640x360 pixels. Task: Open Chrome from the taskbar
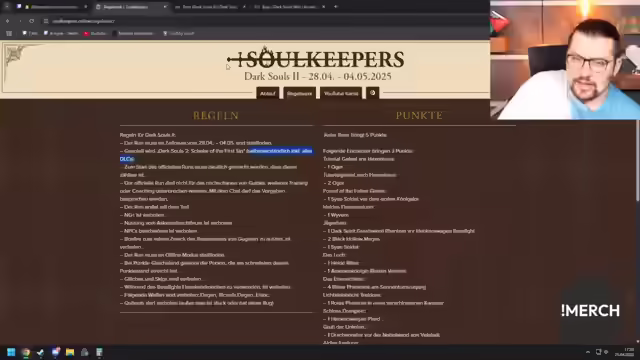[x=26, y=352]
